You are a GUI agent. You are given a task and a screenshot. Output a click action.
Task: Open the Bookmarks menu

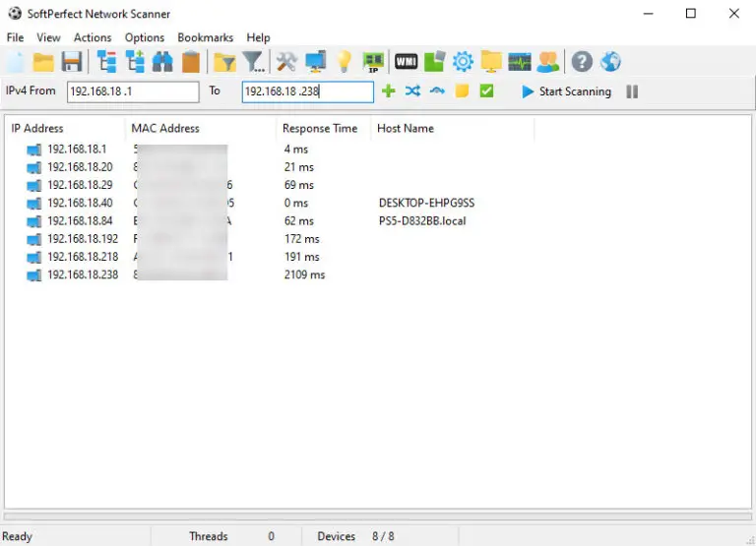click(205, 37)
